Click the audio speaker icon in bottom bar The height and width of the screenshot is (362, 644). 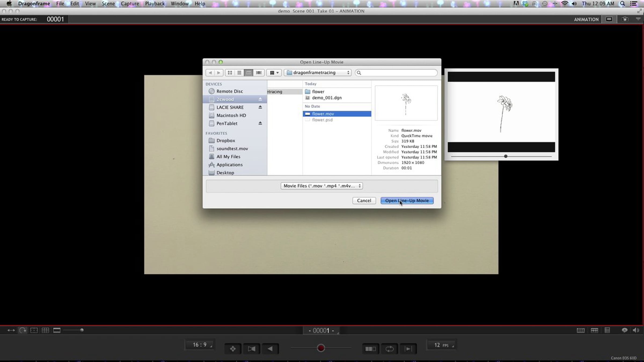(636, 330)
